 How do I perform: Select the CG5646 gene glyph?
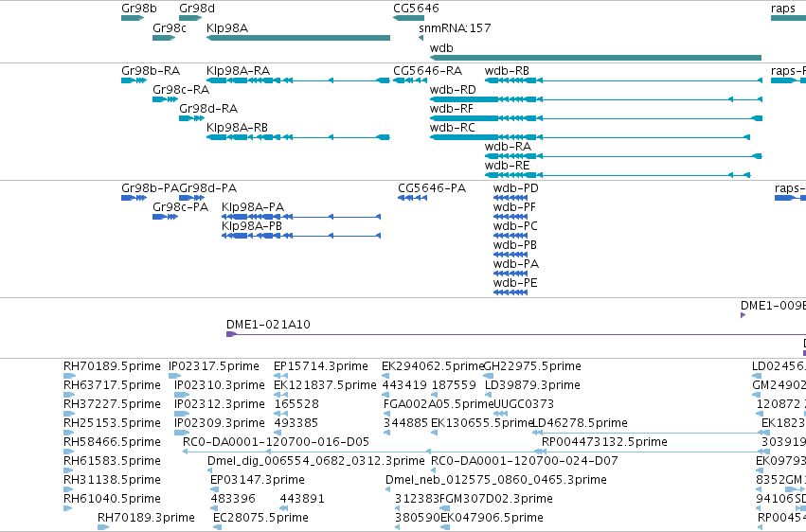pyautogui.click(x=408, y=19)
